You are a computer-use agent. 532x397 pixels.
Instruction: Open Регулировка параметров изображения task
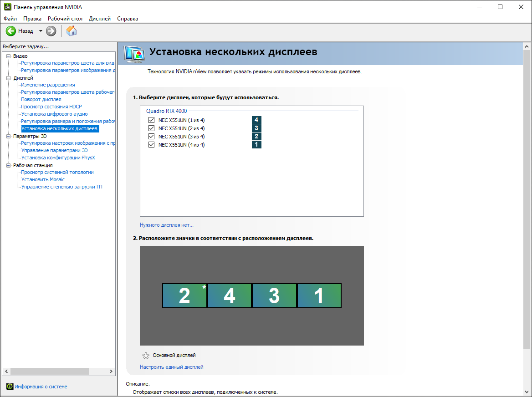[68, 70]
